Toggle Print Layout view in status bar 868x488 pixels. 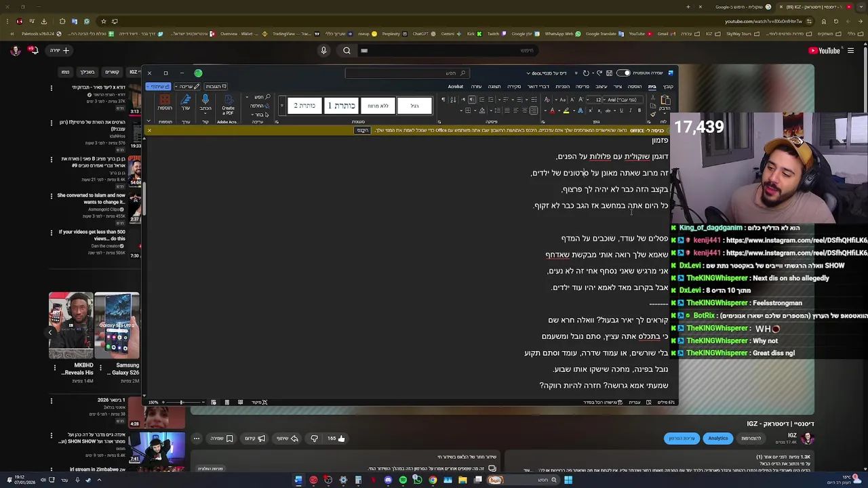[226, 402]
